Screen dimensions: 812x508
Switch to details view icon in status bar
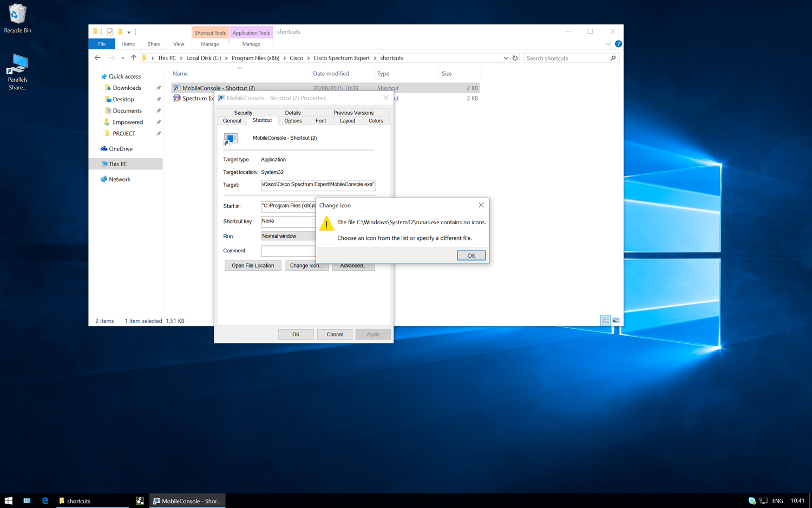[606, 321]
